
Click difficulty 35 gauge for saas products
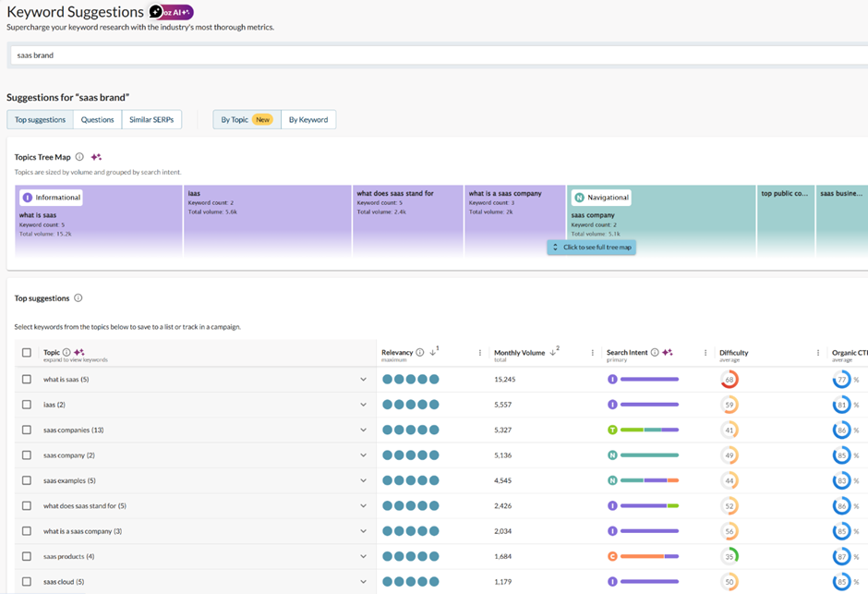tap(729, 556)
